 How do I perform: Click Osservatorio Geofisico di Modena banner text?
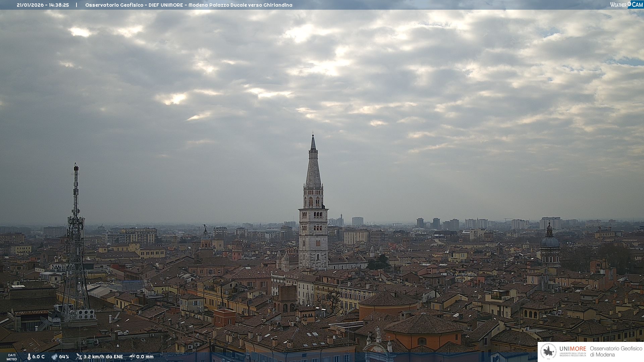click(616, 352)
